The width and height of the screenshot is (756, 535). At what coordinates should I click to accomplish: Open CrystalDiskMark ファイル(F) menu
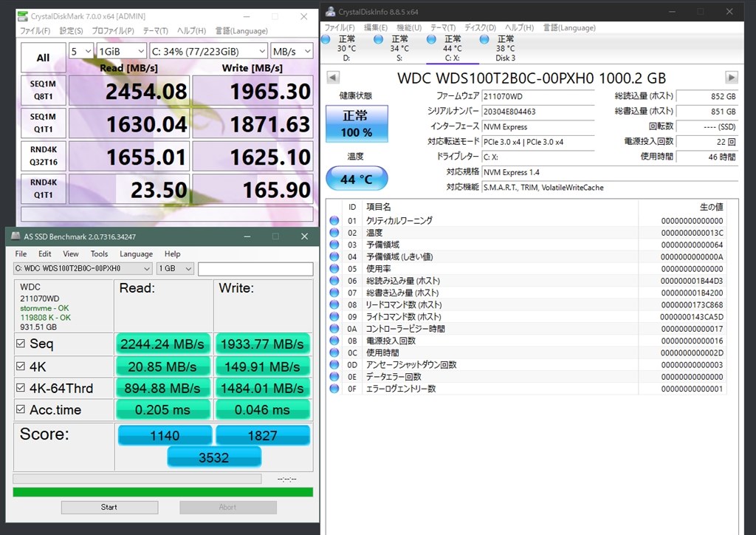[35, 31]
